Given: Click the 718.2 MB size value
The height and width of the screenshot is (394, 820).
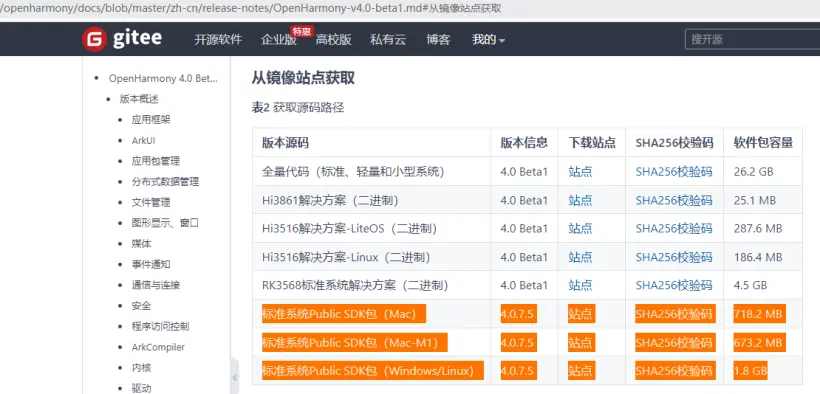Looking at the screenshot, I should [x=759, y=314].
